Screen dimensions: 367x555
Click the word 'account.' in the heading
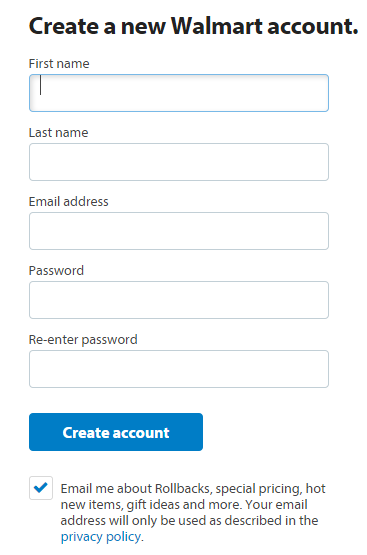click(313, 27)
